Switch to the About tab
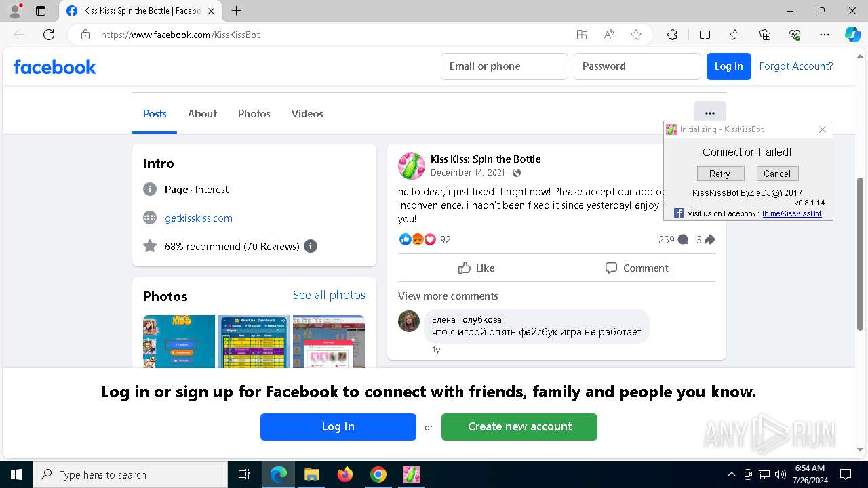This screenshot has height=488, width=868. (202, 114)
